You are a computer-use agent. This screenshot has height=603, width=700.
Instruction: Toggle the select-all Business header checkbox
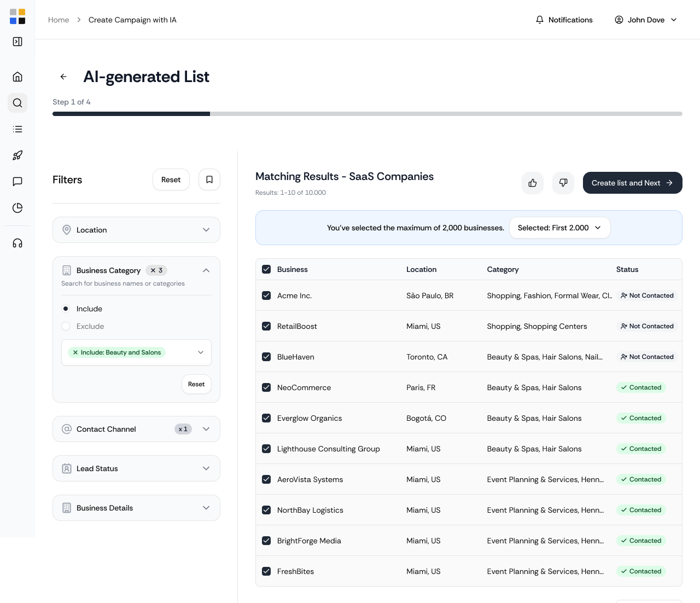(266, 269)
